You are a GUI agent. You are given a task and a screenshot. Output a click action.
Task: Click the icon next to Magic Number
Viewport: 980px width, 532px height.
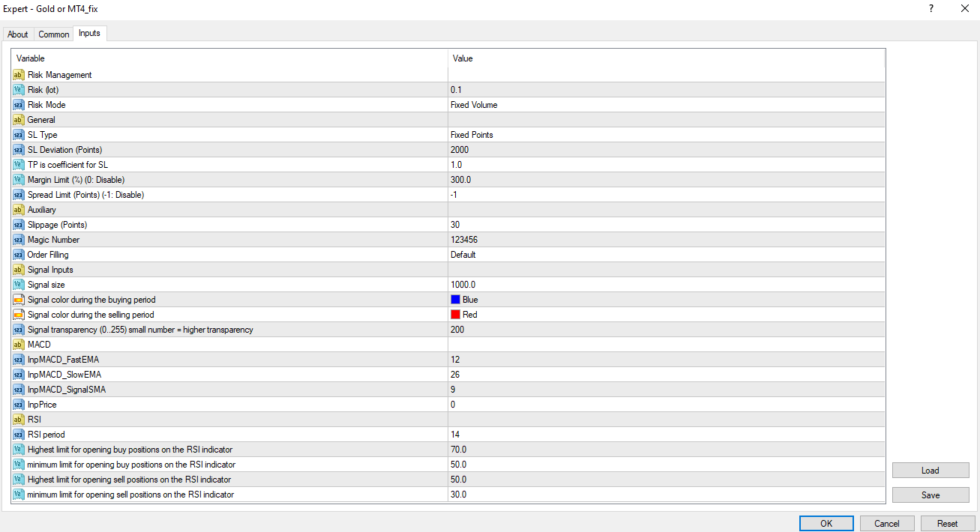click(x=19, y=240)
